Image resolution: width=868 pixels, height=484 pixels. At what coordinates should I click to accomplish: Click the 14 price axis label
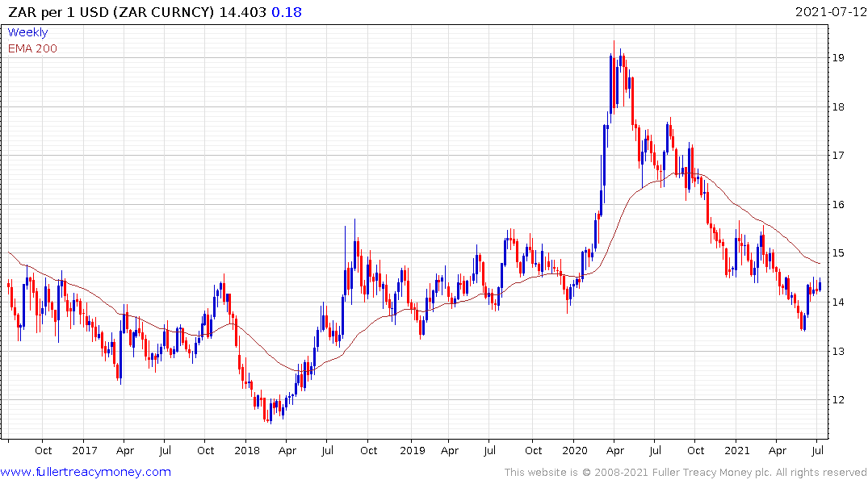[837, 302]
